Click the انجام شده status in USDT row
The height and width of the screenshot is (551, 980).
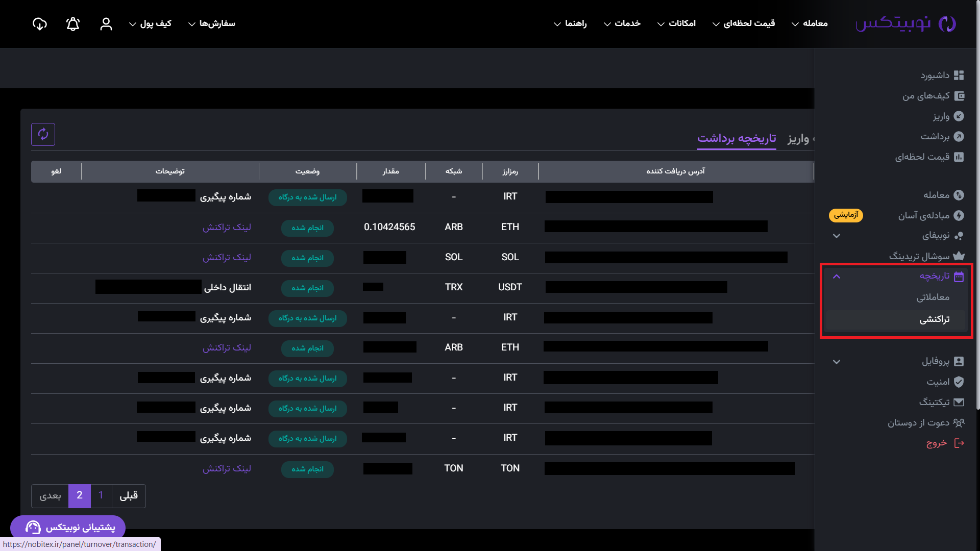pos(307,288)
